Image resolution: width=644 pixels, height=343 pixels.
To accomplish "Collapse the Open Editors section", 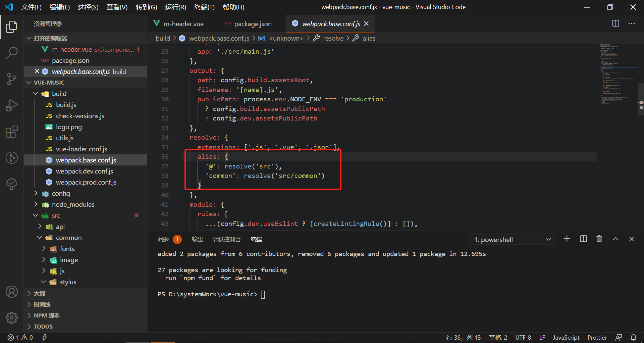I will click(29, 38).
